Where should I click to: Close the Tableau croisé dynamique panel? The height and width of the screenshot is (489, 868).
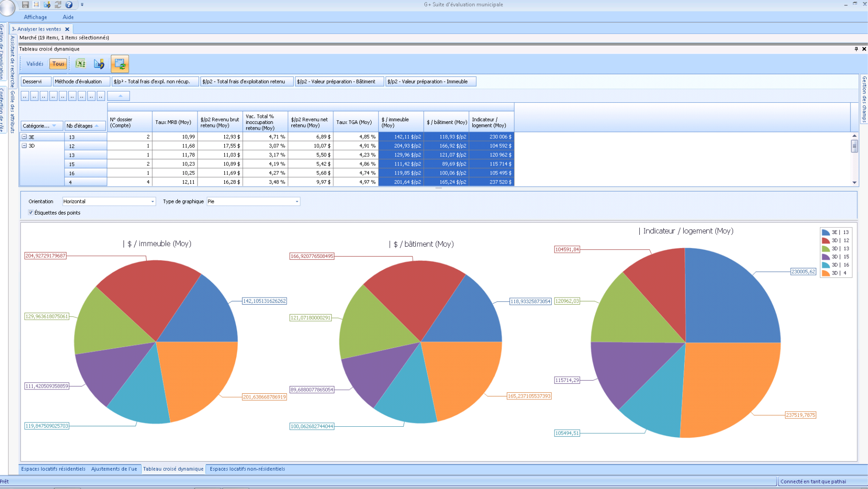[864, 49]
